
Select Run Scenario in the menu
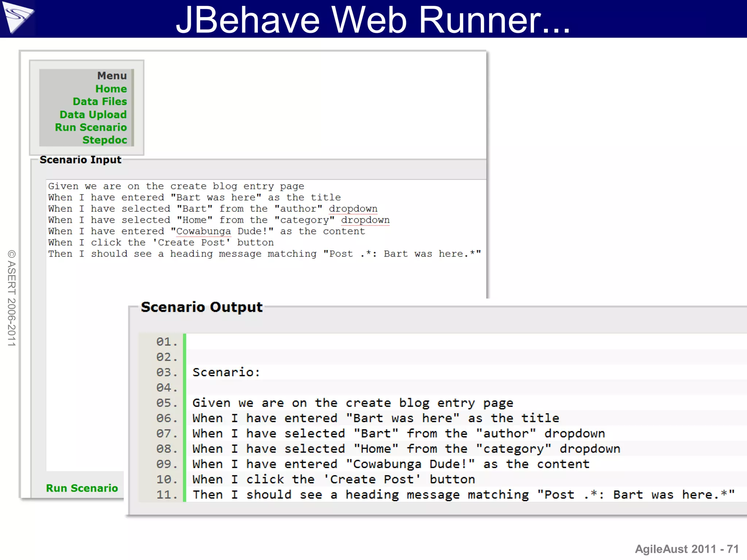coord(91,127)
